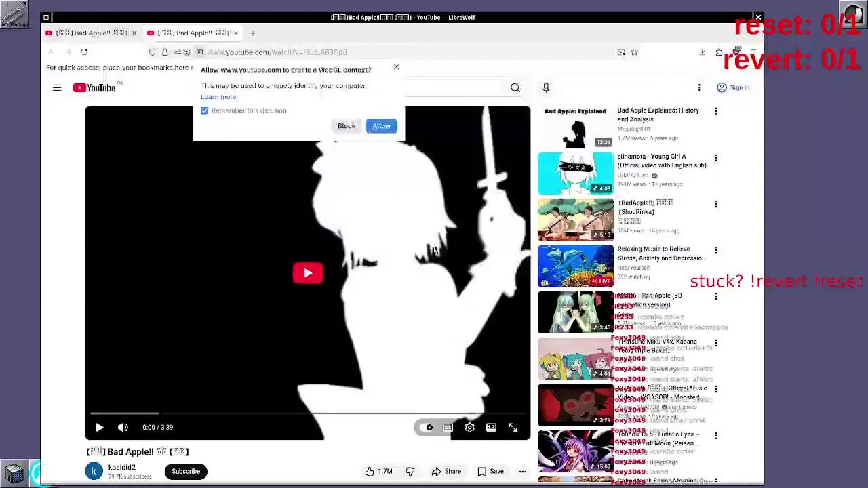Close the first Bad Apple tab

(134, 33)
